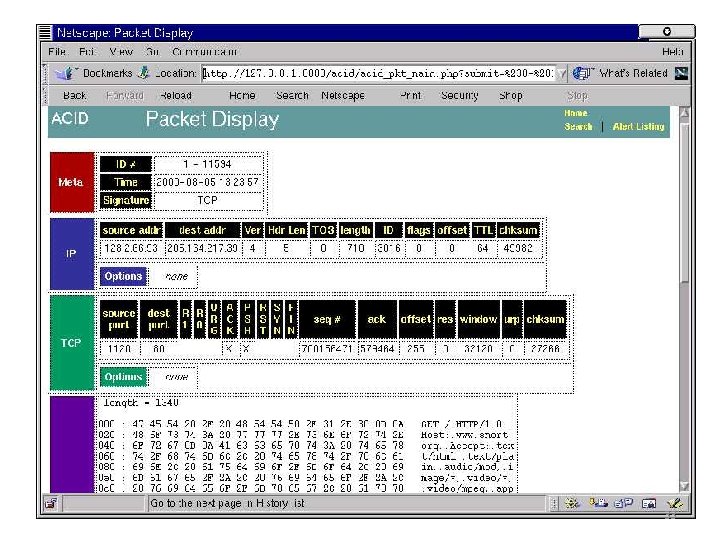This screenshot has height=540, width=720.
Task: Click the Security toolbar button
Action: pos(459,96)
